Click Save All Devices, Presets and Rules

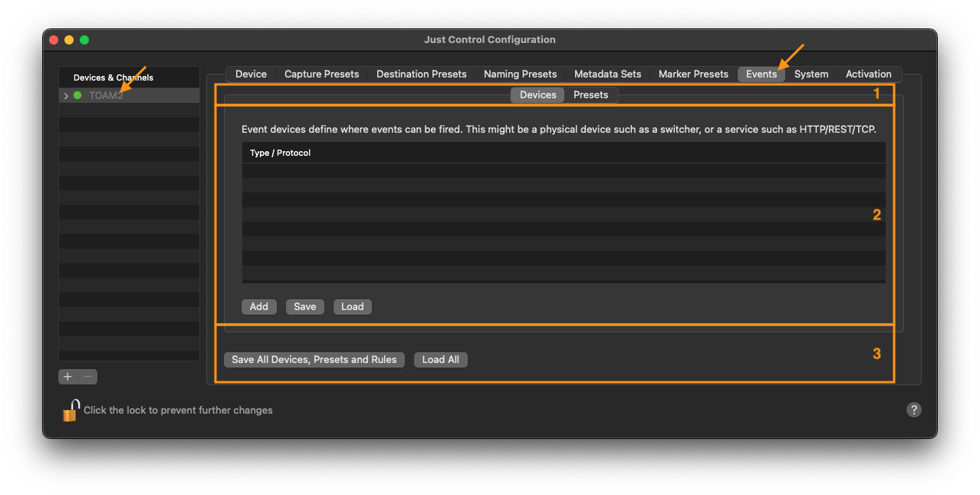(x=314, y=360)
